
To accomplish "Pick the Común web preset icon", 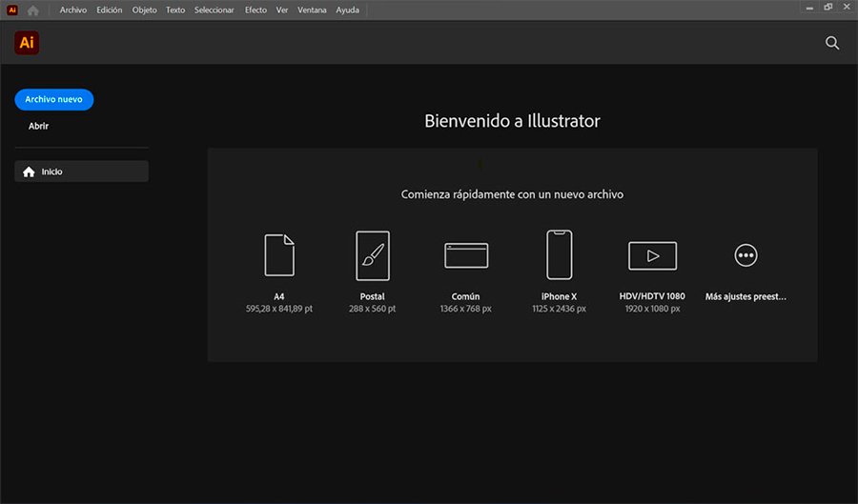I will click(x=466, y=255).
